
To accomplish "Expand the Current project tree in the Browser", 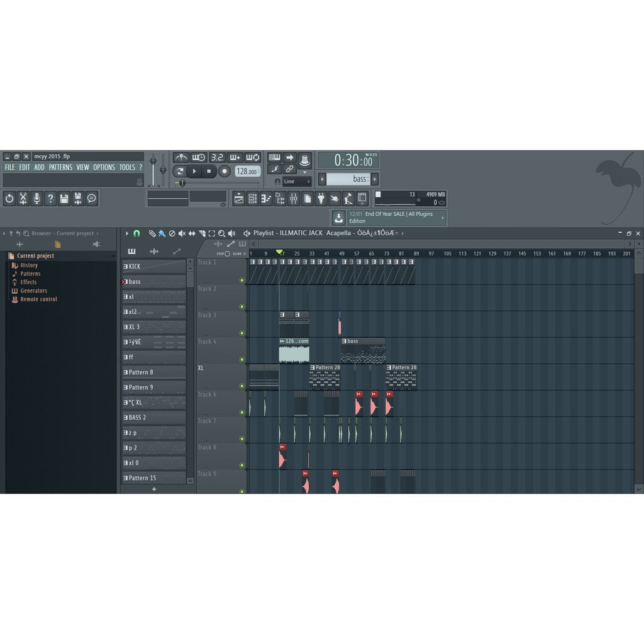I will tap(36, 255).
